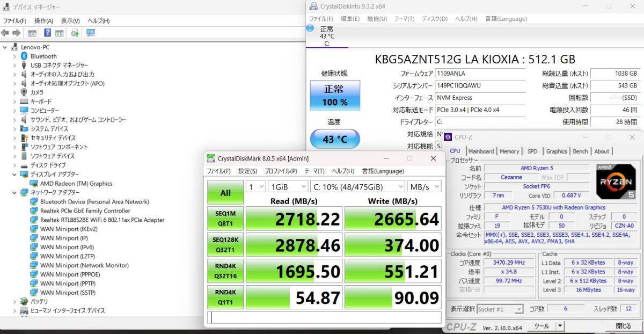This screenshot has height=334, width=644.
Task: Click the firmware field 1109ANLA
Action: (x=480, y=74)
